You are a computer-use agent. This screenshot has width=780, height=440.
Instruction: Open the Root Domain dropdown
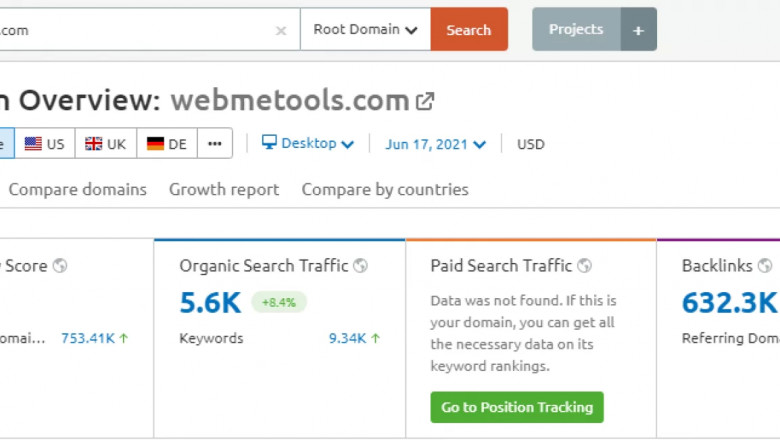pyautogui.click(x=365, y=30)
